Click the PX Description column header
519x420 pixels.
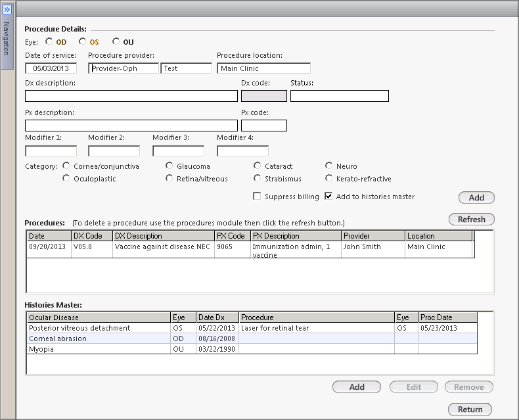click(x=296, y=236)
